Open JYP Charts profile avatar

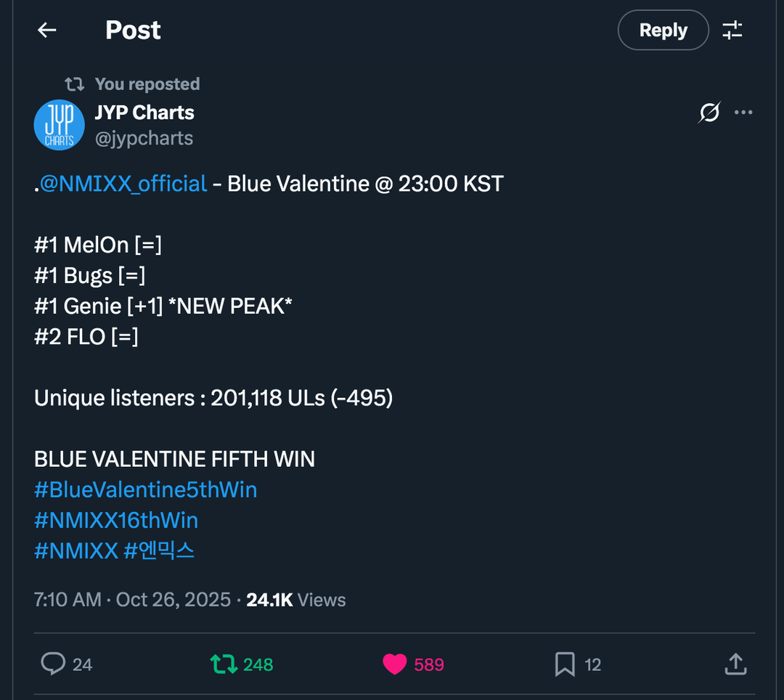tap(60, 125)
